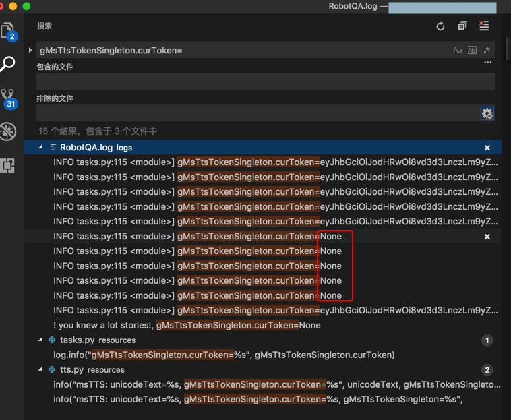Focus the files to include field
The width and height of the screenshot is (511, 420).
click(x=266, y=82)
